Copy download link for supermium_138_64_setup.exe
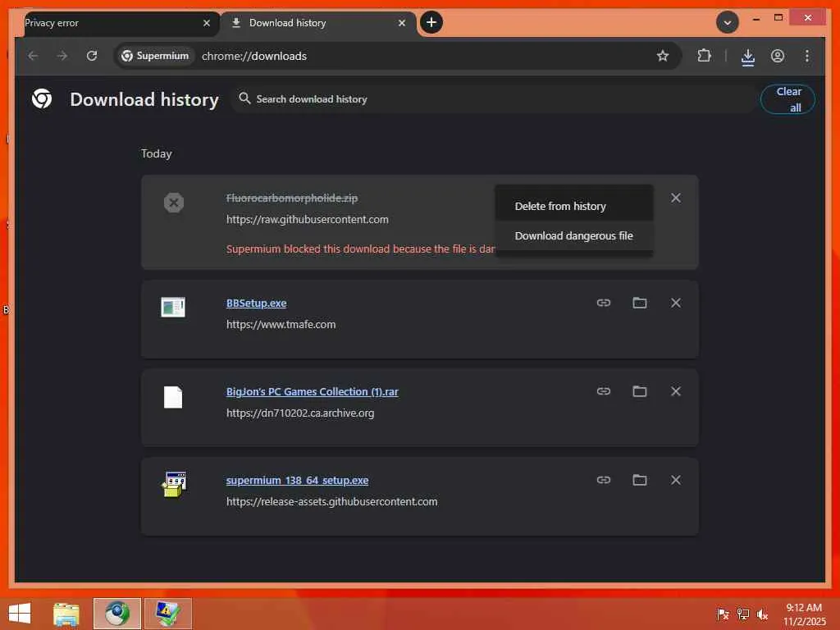 pos(603,480)
